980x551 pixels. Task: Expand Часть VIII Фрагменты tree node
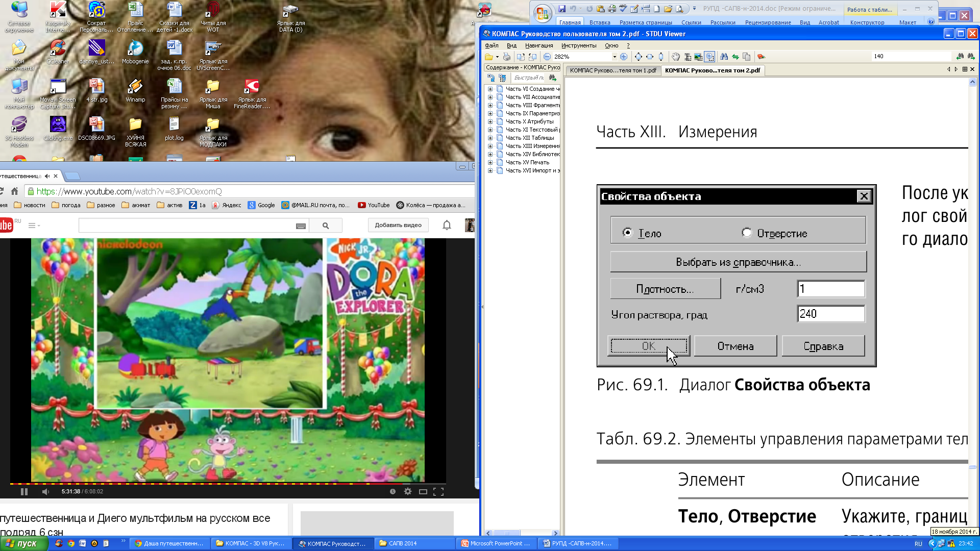(490, 105)
